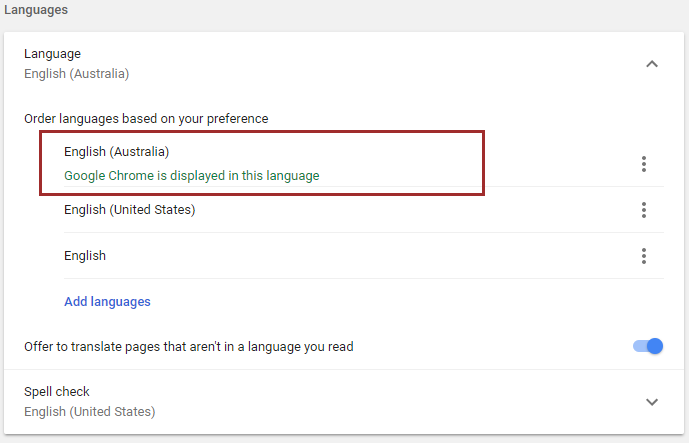The width and height of the screenshot is (689, 443).
Task: Expand the Spell check section
Action: [x=652, y=402]
